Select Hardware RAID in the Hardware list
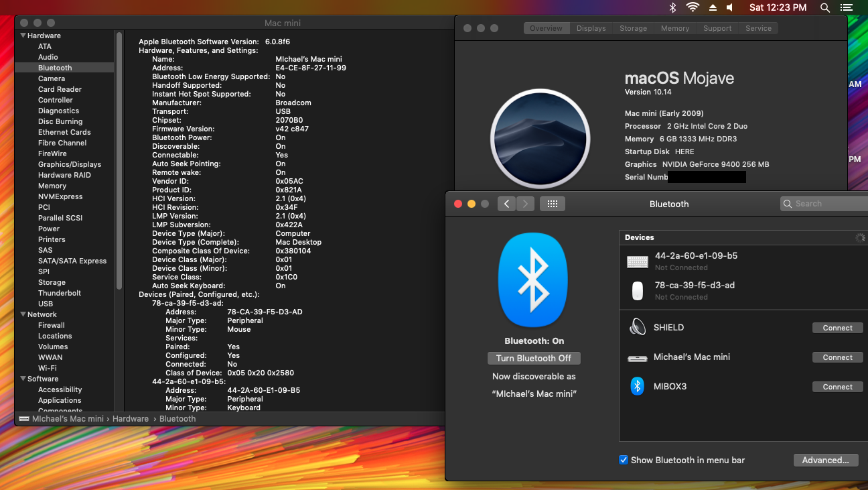 [x=64, y=175]
